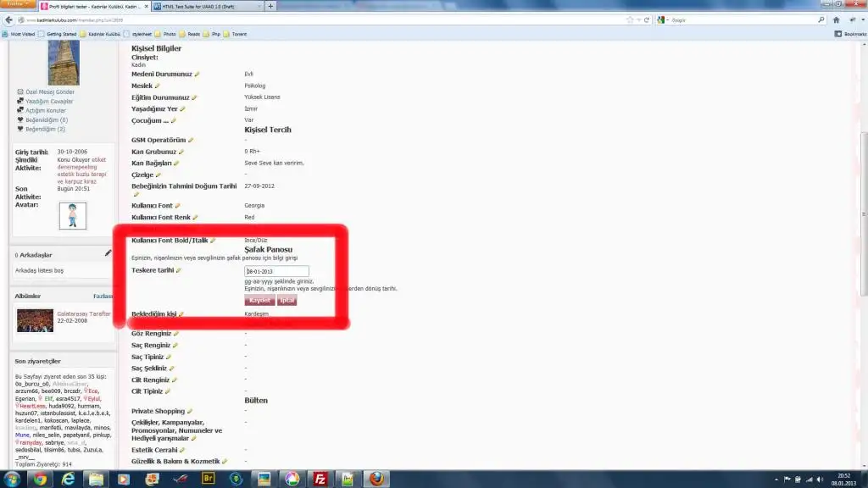Close the Profil bilgileri tester tab

146,6
